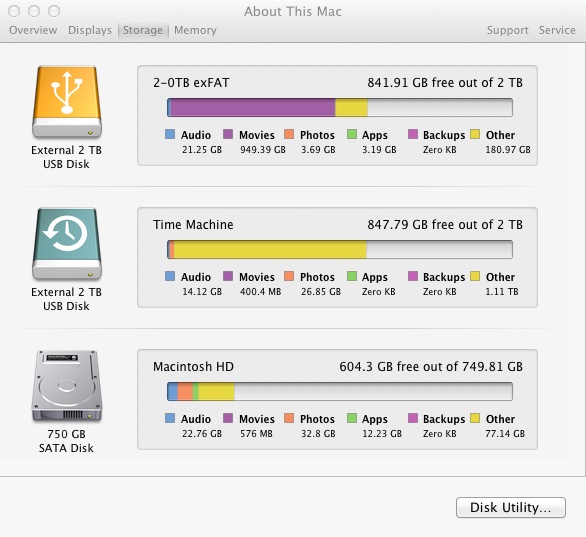
Task: Switch to the Overview tab
Action: [x=33, y=30]
